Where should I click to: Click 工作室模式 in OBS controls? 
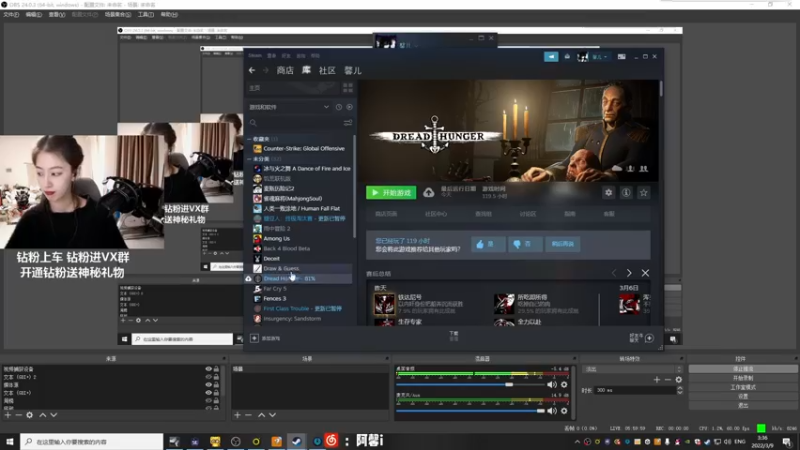pos(743,387)
